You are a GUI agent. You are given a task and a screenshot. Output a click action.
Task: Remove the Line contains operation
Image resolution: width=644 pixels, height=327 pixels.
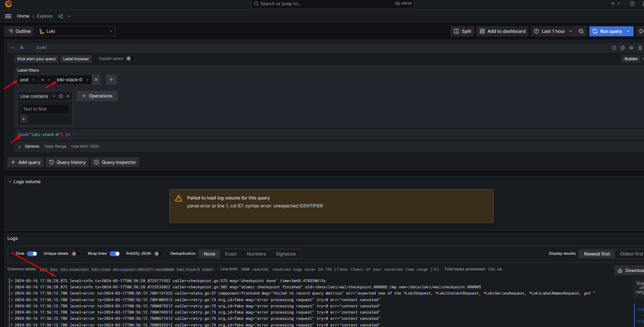[68, 96]
